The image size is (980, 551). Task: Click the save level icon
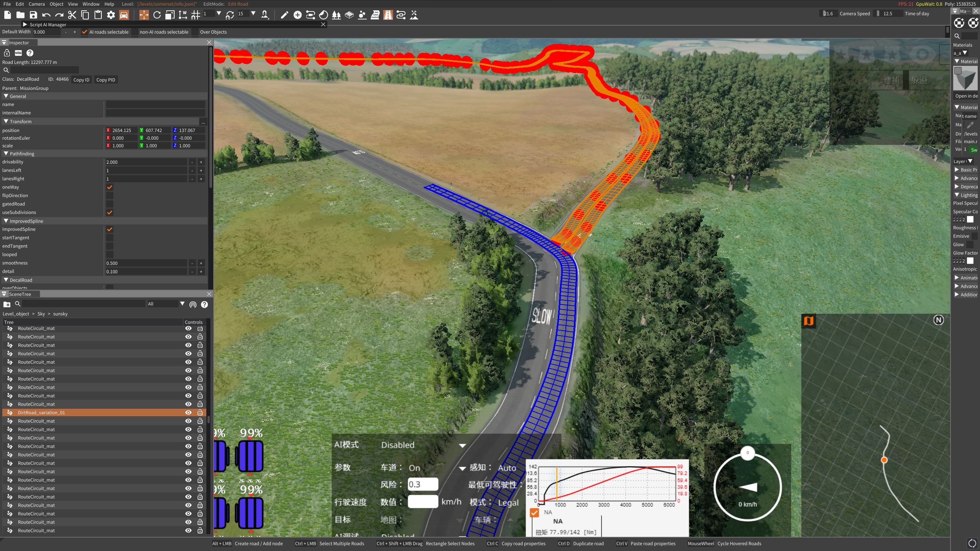33,15
